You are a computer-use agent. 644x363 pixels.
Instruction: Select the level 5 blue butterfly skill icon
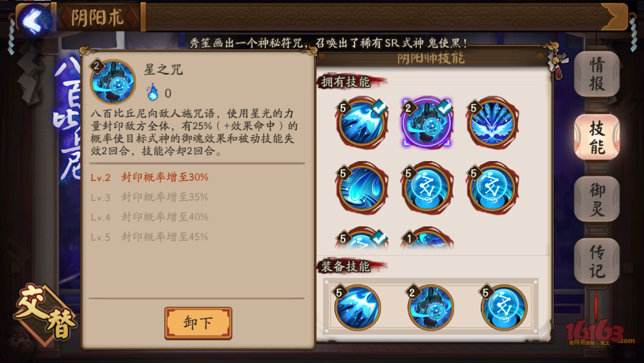492,123
